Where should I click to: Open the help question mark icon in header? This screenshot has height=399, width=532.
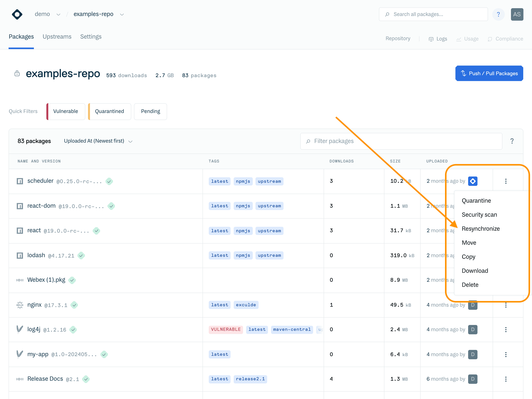tap(498, 14)
